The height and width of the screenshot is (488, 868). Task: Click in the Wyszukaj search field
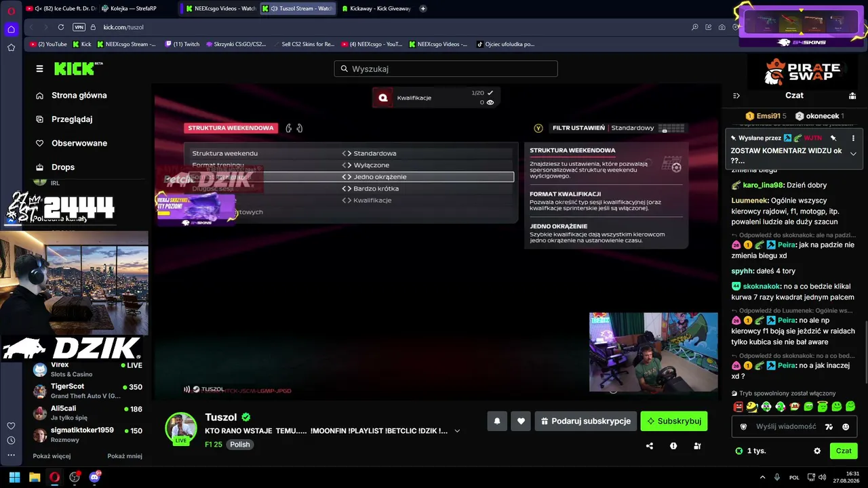coord(446,68)
